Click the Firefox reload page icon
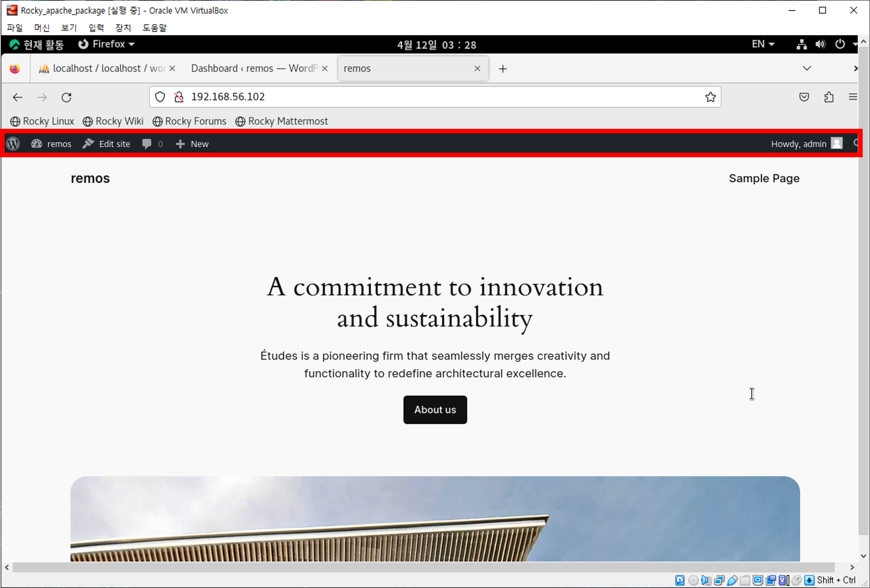 [x=67, y=97]
